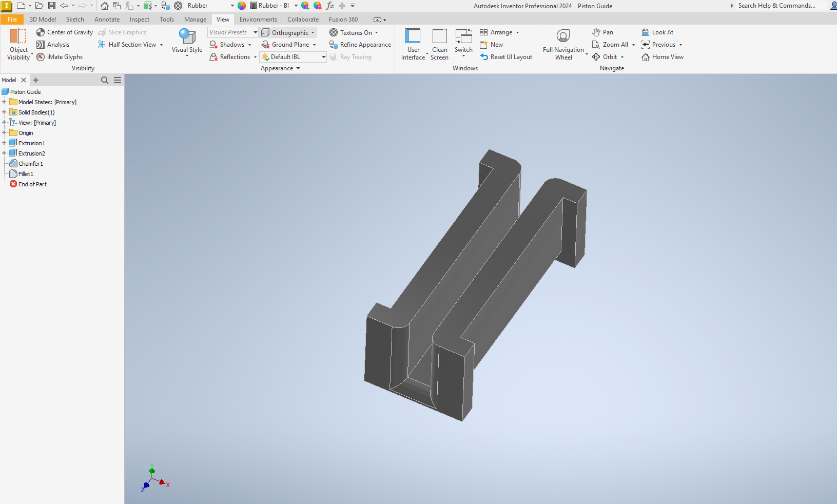Image resolution: width=837 pixels, height=504 pixels.
Task: Open the Default IBL lighting dropdown
Action: 293,57
